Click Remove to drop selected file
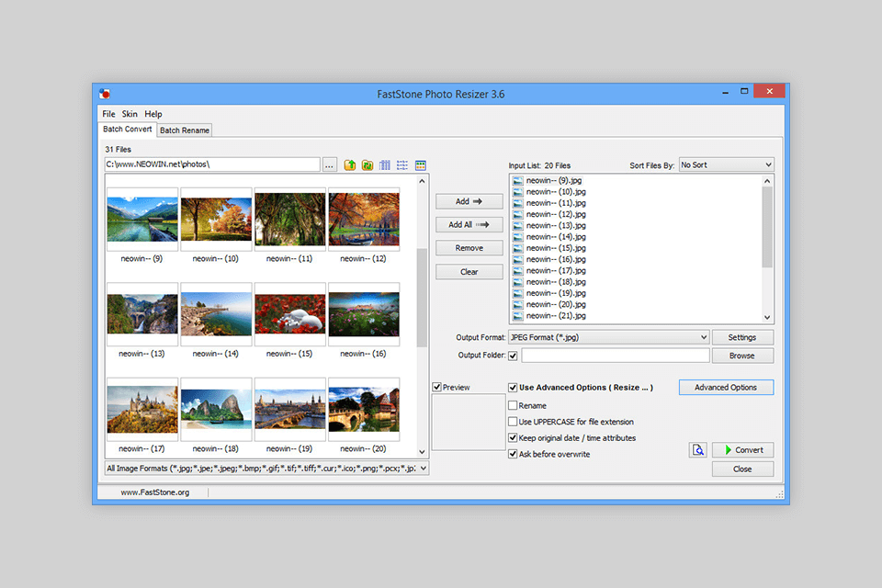 469,248
